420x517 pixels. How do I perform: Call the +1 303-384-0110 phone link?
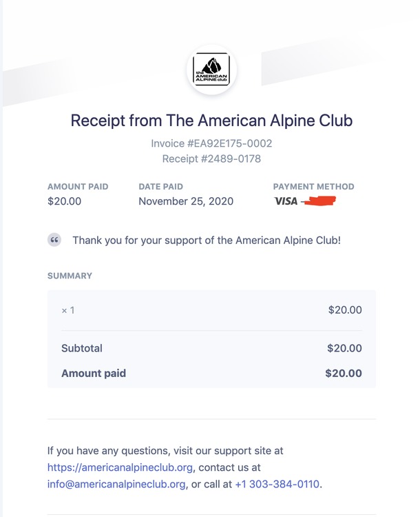277,484
